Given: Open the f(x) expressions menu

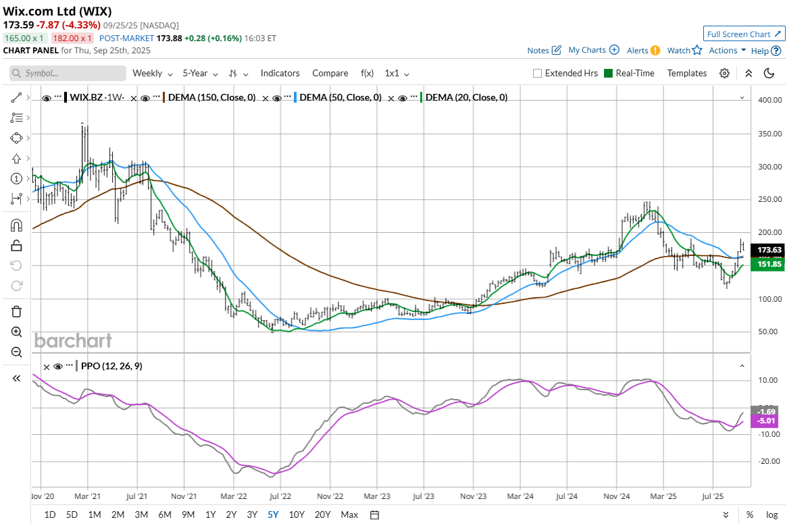Looking at the screenshot, I should (x=367, y=73).
